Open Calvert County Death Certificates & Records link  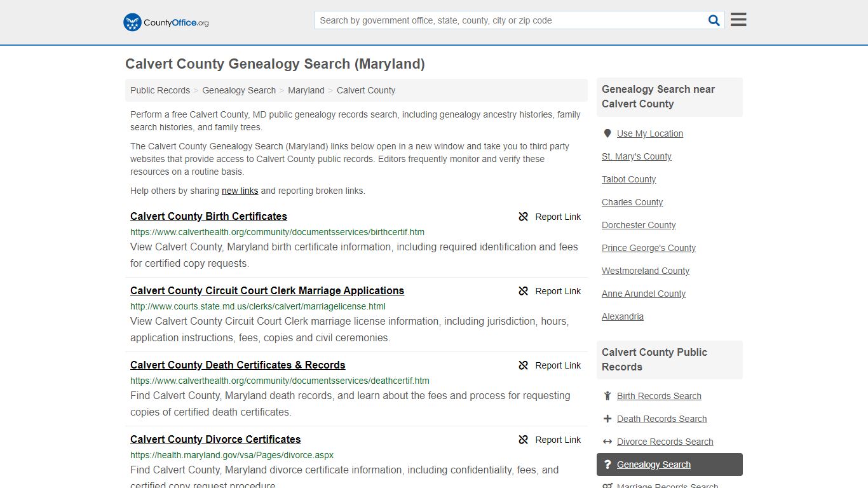coord(238,365)
